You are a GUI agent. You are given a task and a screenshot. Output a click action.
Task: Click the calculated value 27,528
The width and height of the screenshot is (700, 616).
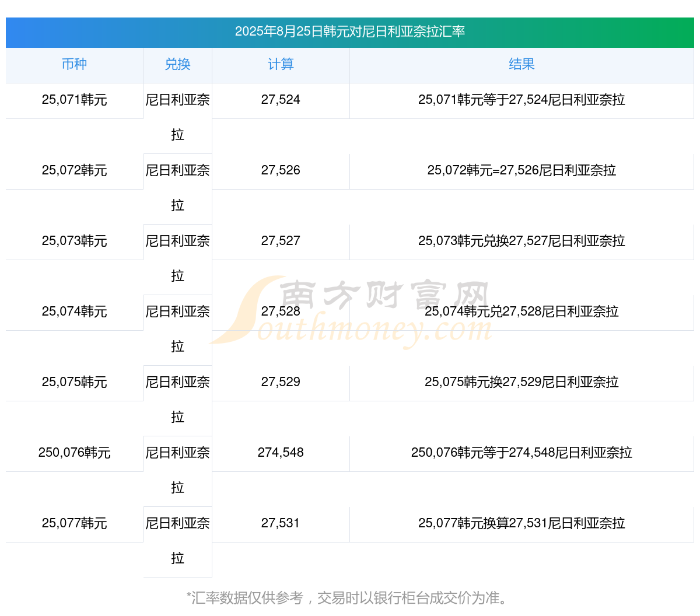coord(281,311)
